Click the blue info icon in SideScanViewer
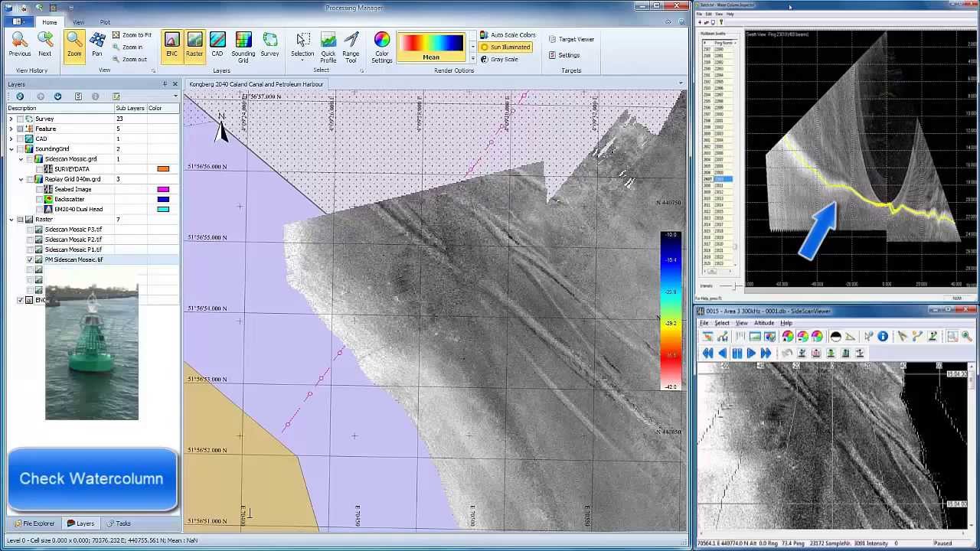 882,337
